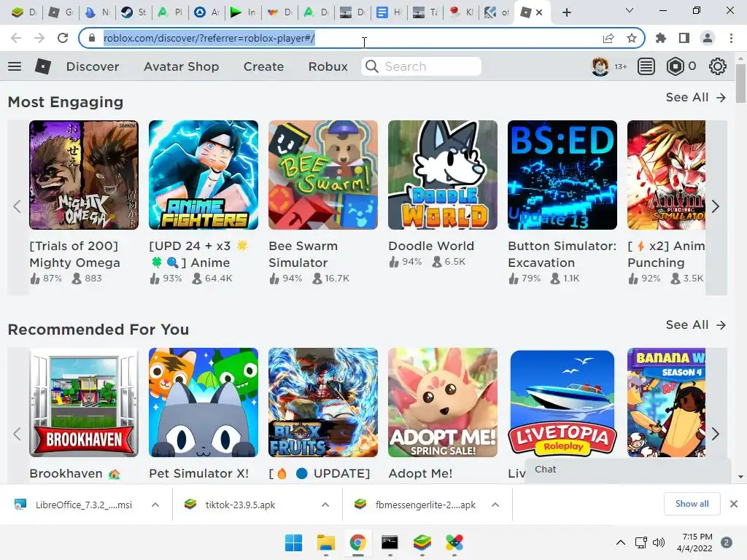See All for Most Engaging

[x=696, y=98]
